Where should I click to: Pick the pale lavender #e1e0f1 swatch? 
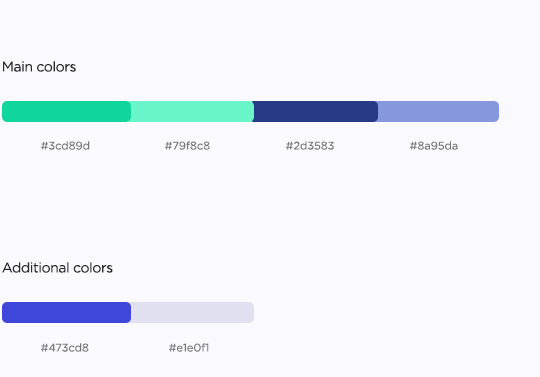point(192,313)
